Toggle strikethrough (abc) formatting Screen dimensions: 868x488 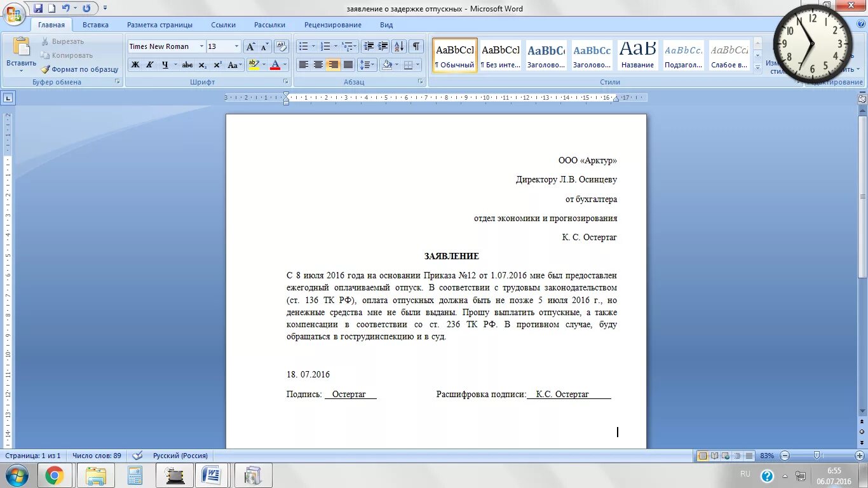(x=187, y=65)
